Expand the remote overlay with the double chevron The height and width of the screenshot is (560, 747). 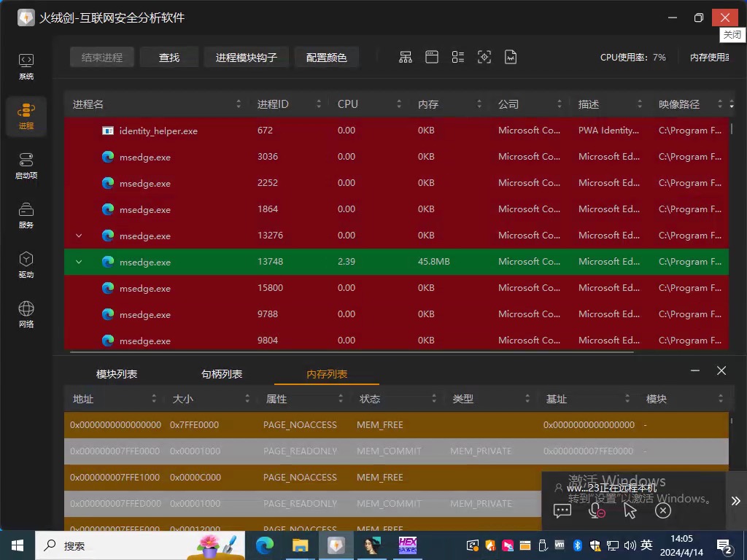tap(736, 500)
